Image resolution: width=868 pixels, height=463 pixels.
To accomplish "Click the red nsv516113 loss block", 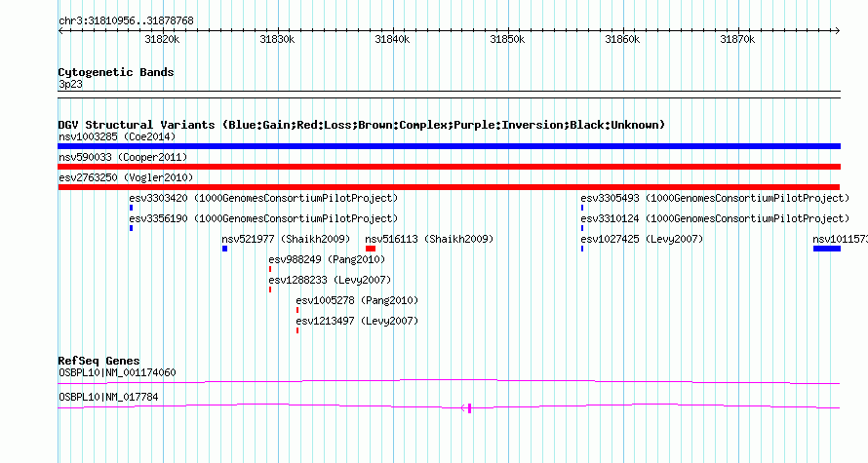I will 371,249.
